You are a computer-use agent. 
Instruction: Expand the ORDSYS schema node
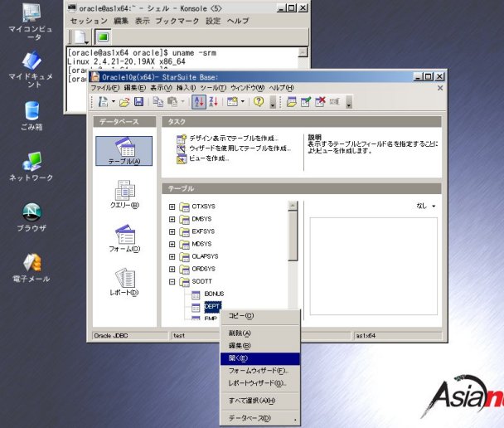172,270
